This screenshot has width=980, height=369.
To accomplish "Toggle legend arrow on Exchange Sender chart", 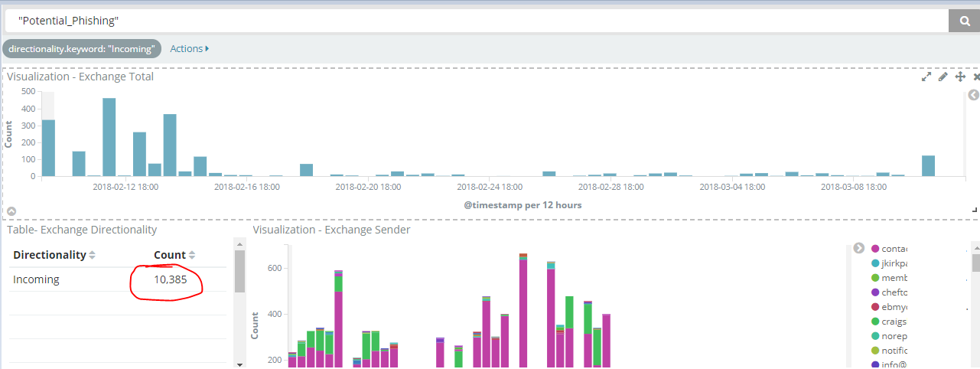I will 858,248.
